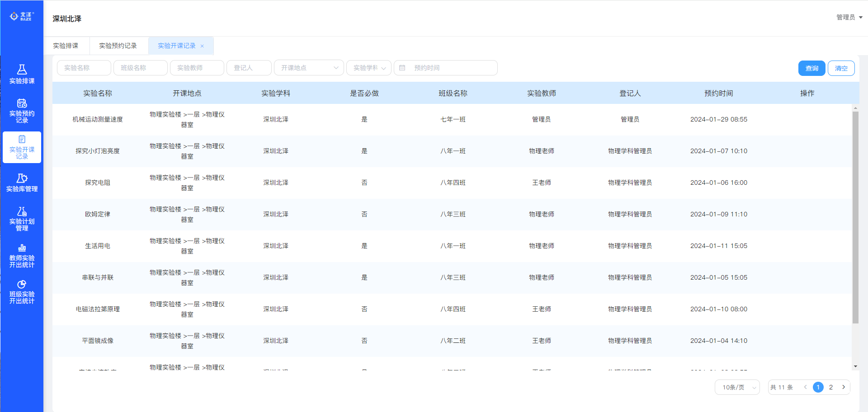Select the 实验开课记录 sidebar icon
The width and height of the screenshot is (868, 412).
click(x=22, y=140)
